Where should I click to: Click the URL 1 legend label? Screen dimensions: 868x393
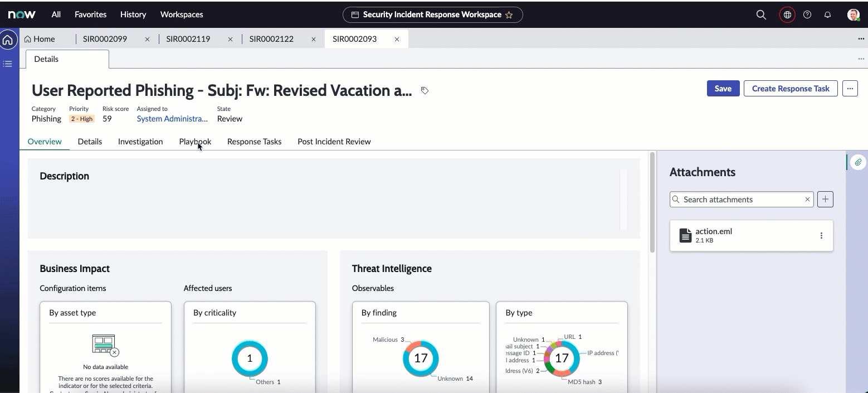tap(573, 337)
